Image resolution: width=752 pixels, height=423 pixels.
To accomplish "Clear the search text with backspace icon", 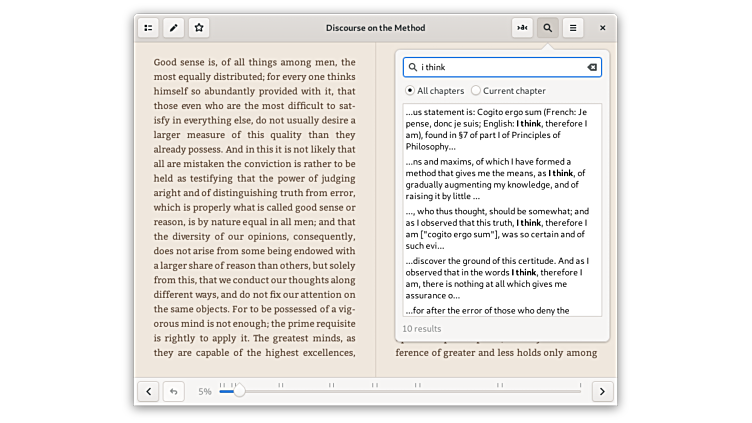I will [x=591, y=68].
